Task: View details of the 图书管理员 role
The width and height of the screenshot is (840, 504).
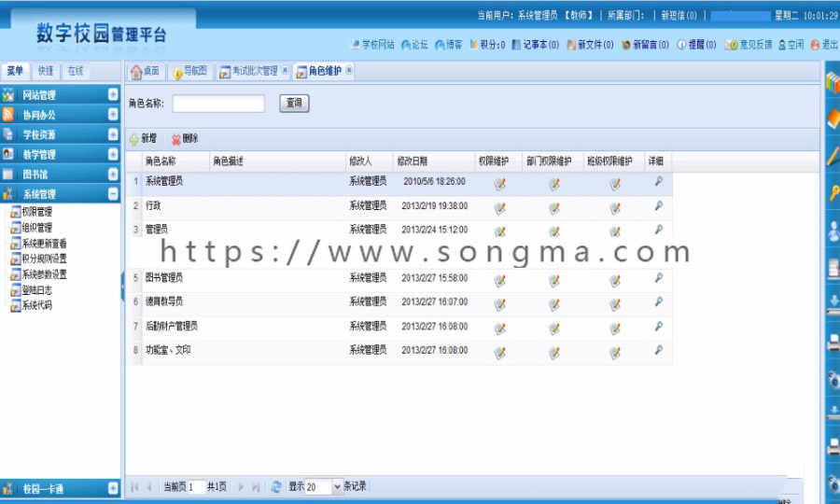Action: [659, 278]
